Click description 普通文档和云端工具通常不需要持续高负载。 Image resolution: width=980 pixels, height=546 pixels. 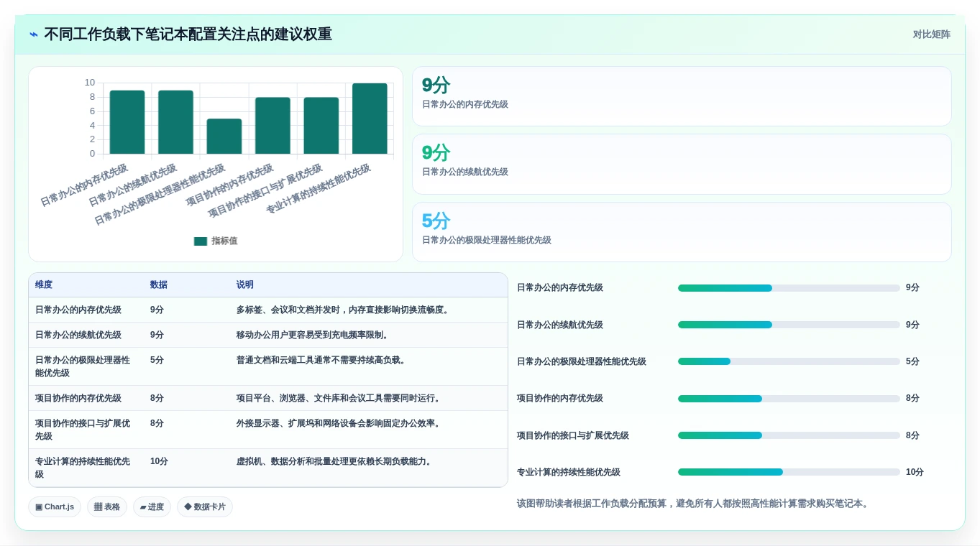322,361
